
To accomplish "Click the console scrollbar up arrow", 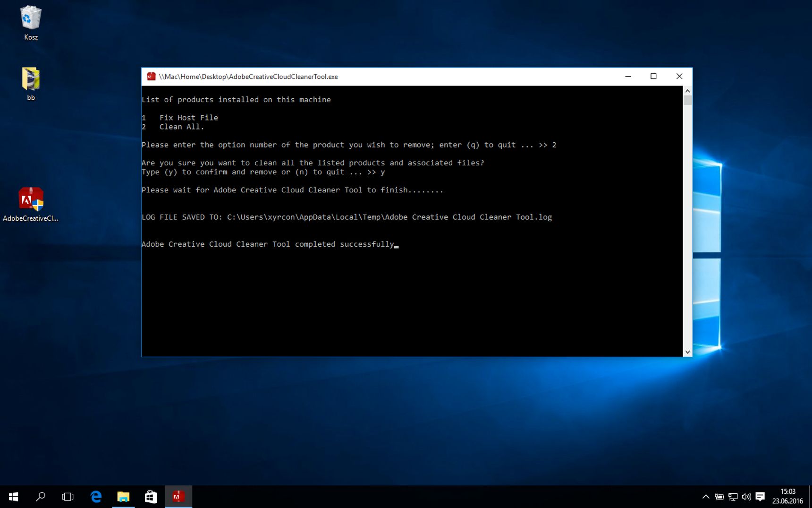I will pyautogui.click(x=687, y=91).
